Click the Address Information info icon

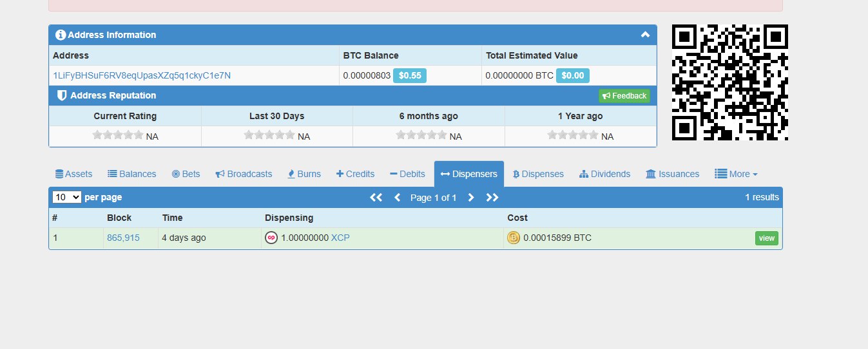pyautogui.click(x=61, y=35)
